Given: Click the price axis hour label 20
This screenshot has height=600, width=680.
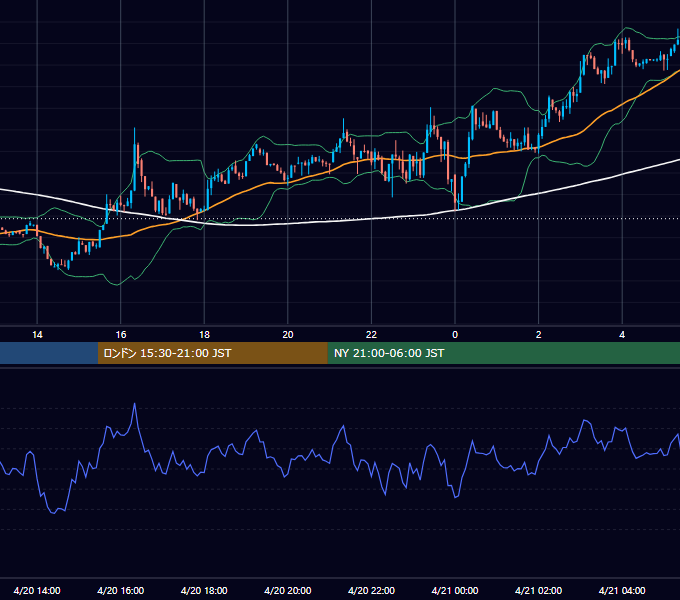Looking at the screenshot, I should tap(288, 335).
